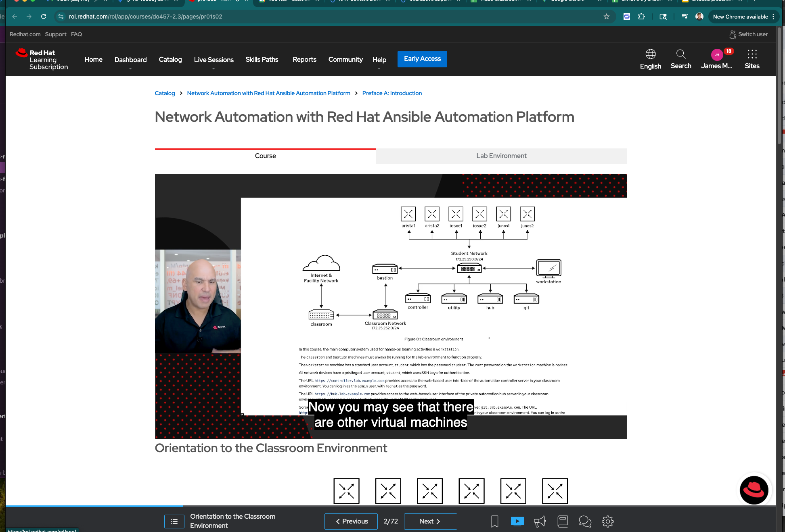Bookmark this page with the bookmark icon
Screen dimensions: 785x532
pos(495,522)
